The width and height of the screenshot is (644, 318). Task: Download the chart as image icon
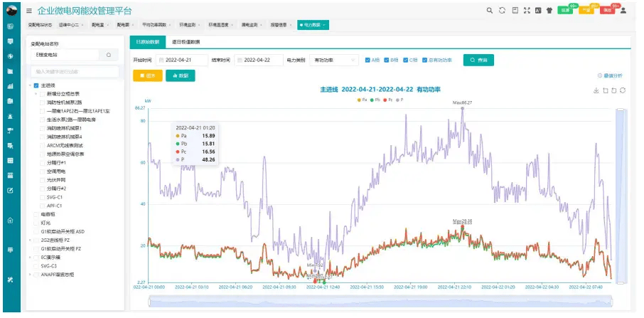tap(596, 90)
